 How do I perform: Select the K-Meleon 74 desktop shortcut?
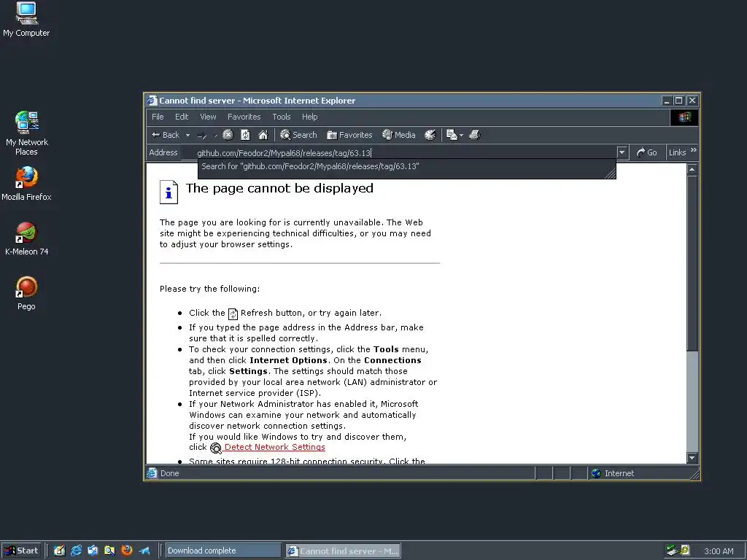pos(26,239)
